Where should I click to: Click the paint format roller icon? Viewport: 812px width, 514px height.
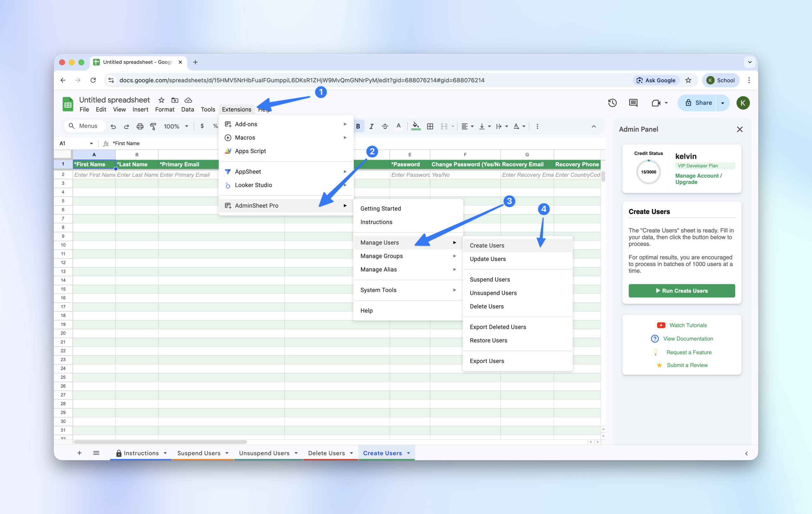pos(153,126)
